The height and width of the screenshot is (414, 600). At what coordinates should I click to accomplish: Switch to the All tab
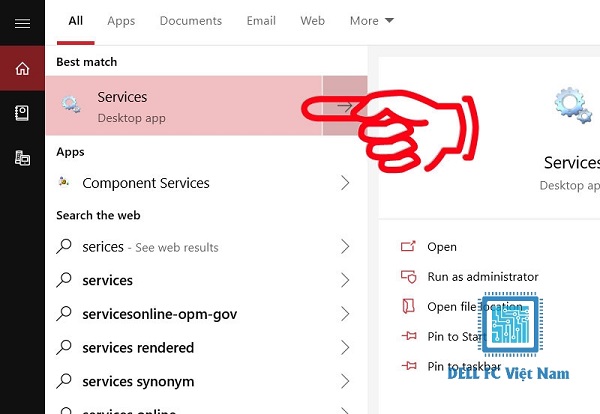click(75, 21)
